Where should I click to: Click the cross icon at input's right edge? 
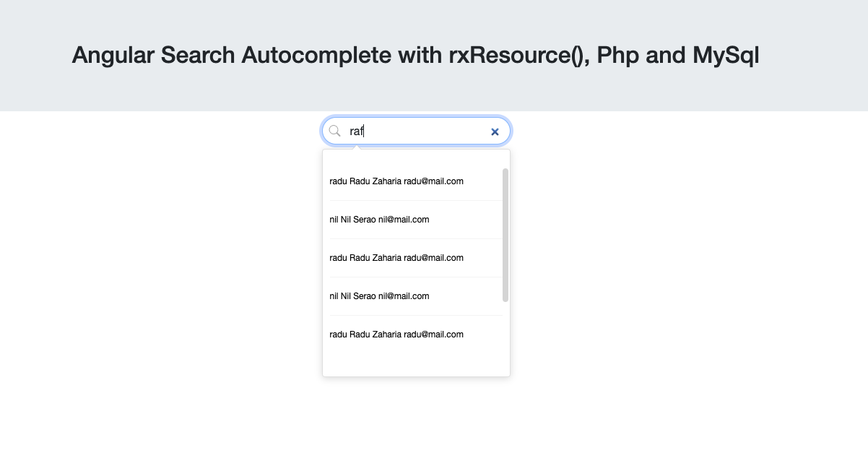click(x=495, y=131)
